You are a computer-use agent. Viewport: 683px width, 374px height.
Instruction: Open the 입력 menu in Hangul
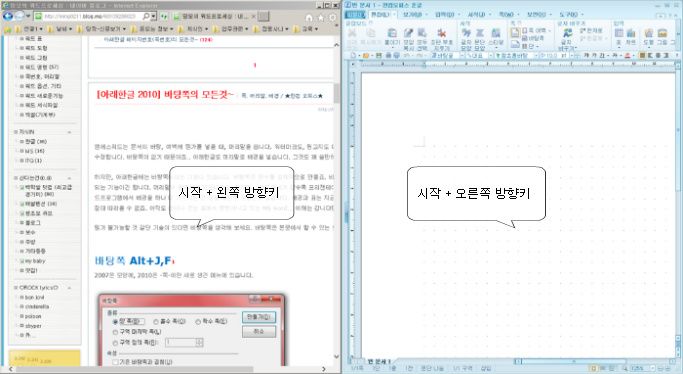pos(444,14)
